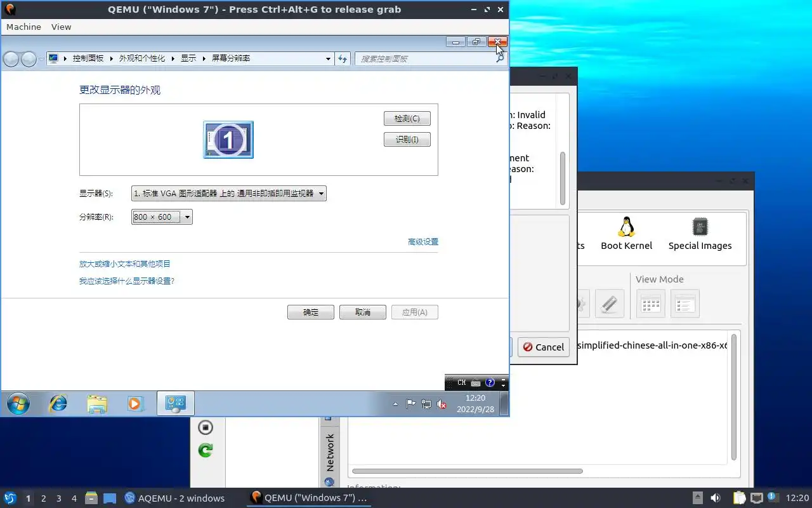Viewport: 812px width, 508px height.
Task: Click the 控制面板 breadcrumb in the address bar
Action: coord(88,58)
